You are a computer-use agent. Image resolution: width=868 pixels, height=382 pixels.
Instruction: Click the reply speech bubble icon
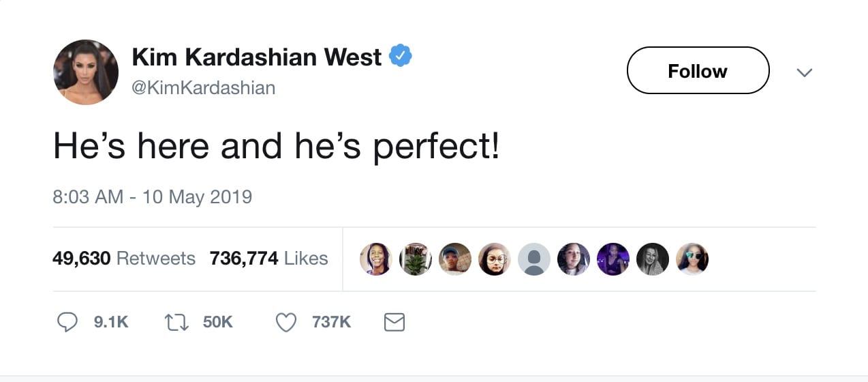67,322
